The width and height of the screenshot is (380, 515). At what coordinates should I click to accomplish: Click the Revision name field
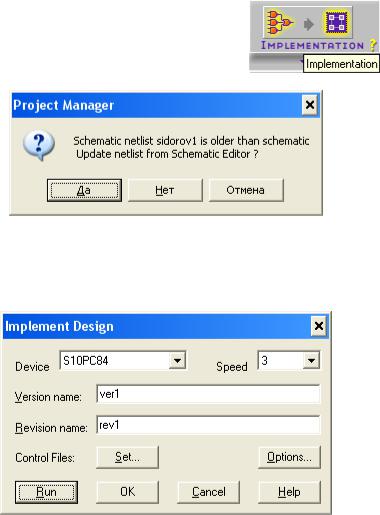coord(208,425)
